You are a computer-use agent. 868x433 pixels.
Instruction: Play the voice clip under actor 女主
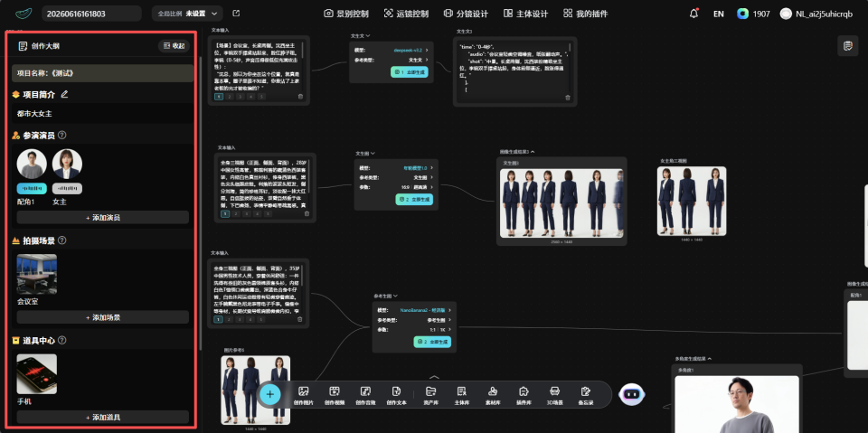coord(67,188)
